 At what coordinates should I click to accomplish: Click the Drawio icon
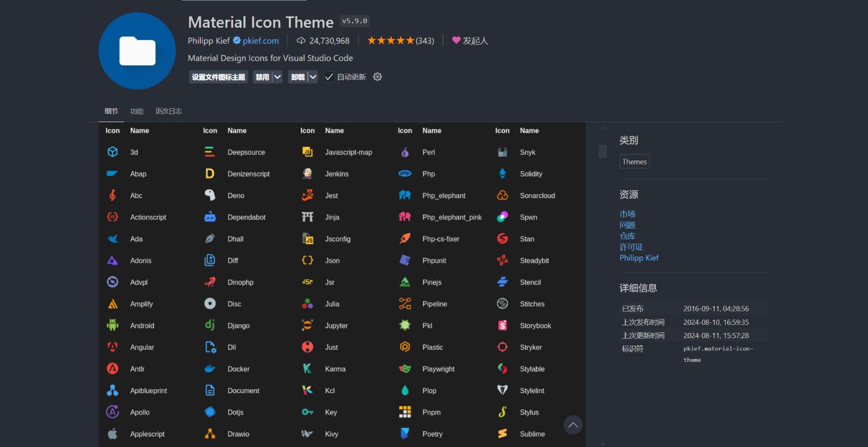click(x=210, y=434)
